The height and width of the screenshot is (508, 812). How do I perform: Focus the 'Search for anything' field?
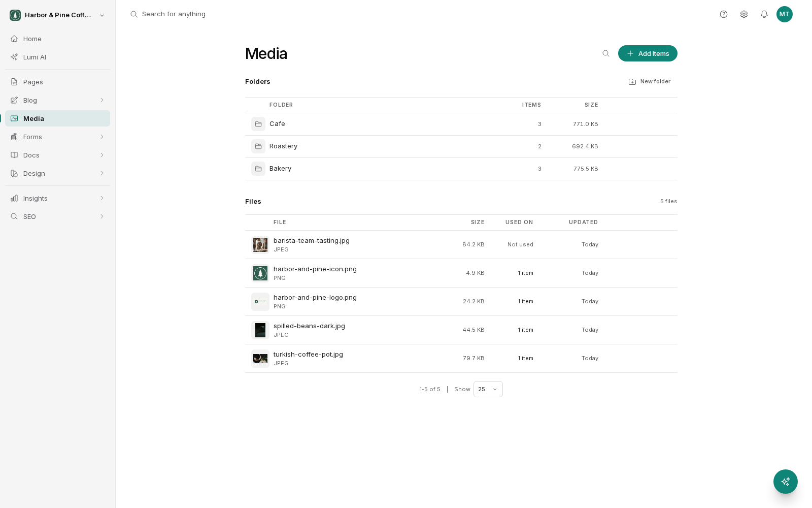(x=174, y=14)
